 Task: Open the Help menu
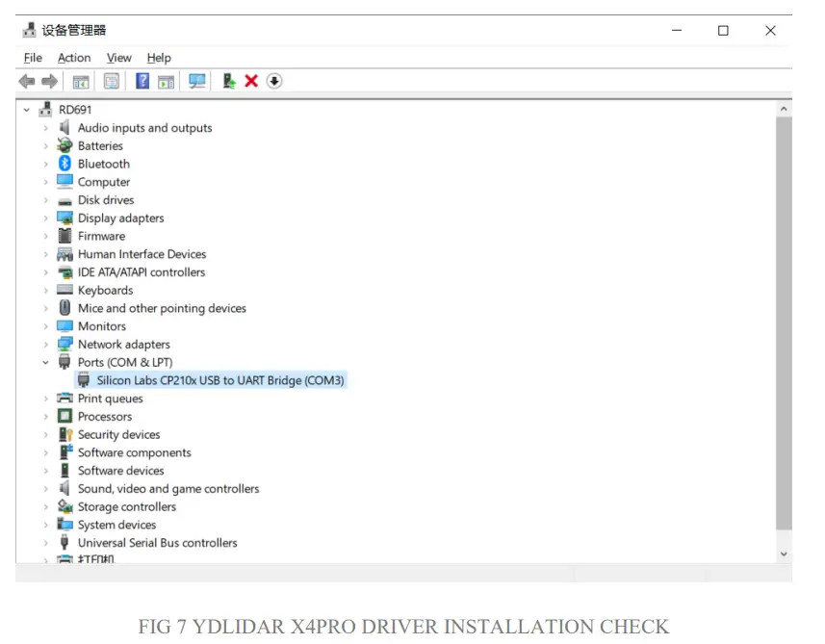(x=158, y=58)
